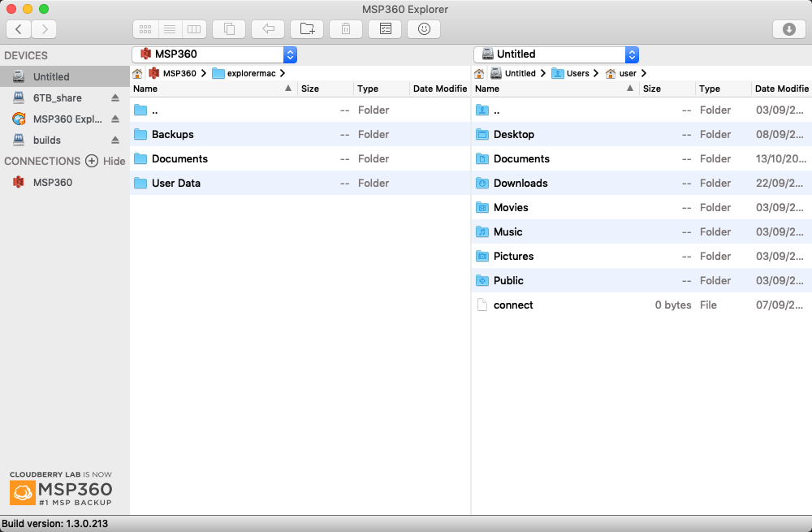Viewport: 812px width, 532px height.
Task: Go back using the left arrow button
Action: (x=19, y=29)
